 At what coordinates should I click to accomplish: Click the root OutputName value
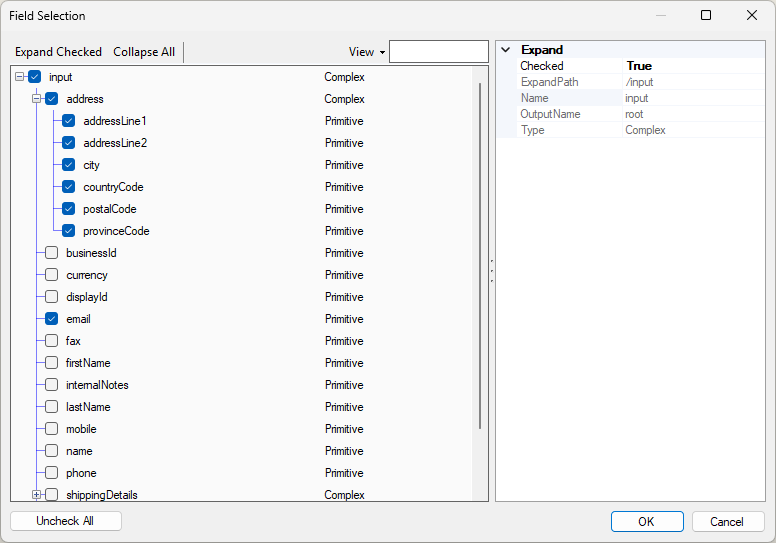(634, 114)
